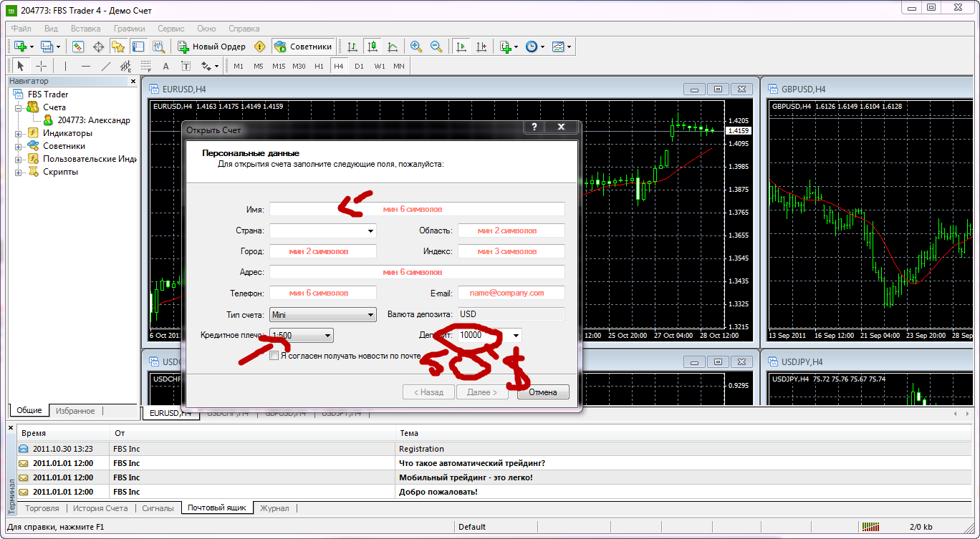Image resolution: width=980 pixels, height=539 pixels.
Task: Switch to the История Счета tab
Action: coord(100,508)
